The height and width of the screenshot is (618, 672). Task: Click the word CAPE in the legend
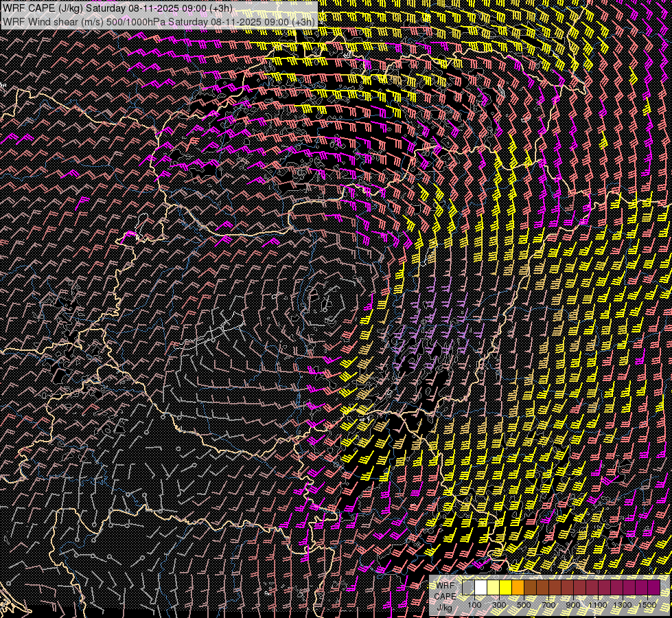[445, 597]
